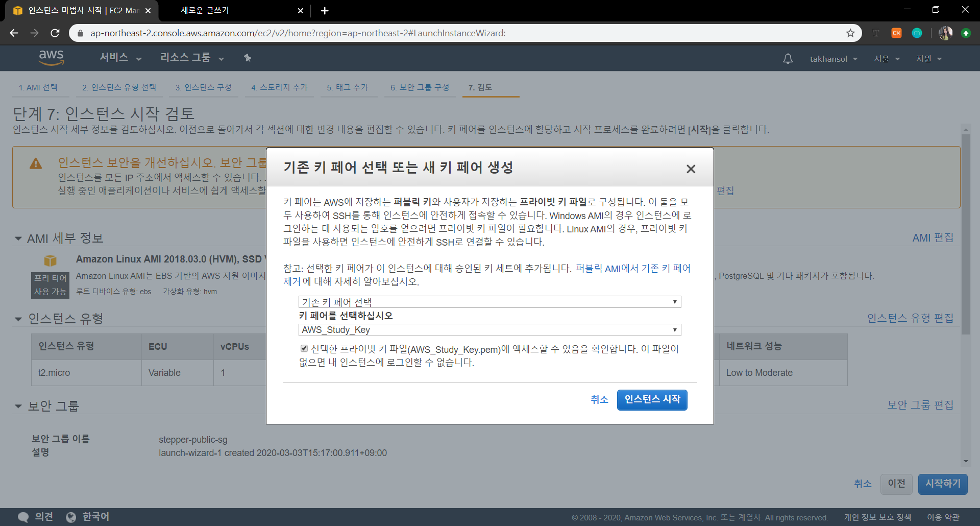Click the 의견 feedback link

point(44,517)
